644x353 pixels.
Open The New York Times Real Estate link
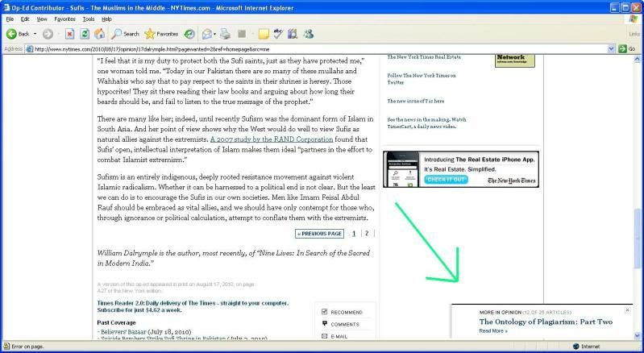coord(424,57)
